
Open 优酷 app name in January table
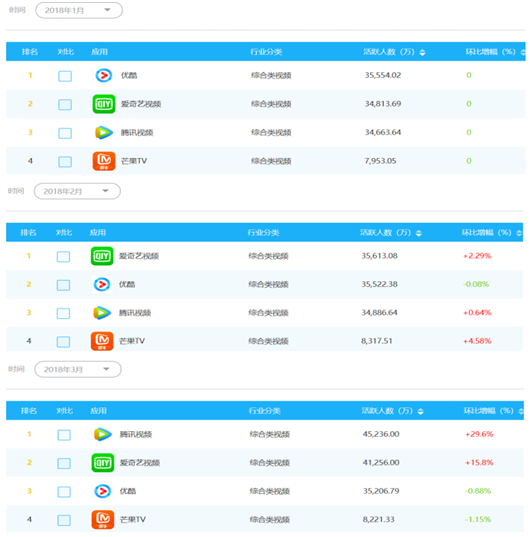129,75
